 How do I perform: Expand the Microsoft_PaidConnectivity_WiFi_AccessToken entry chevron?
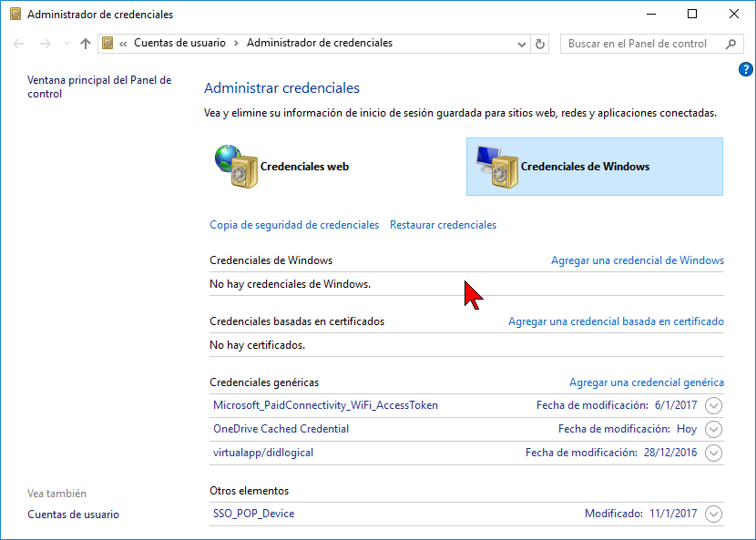[x=713, y=405]
